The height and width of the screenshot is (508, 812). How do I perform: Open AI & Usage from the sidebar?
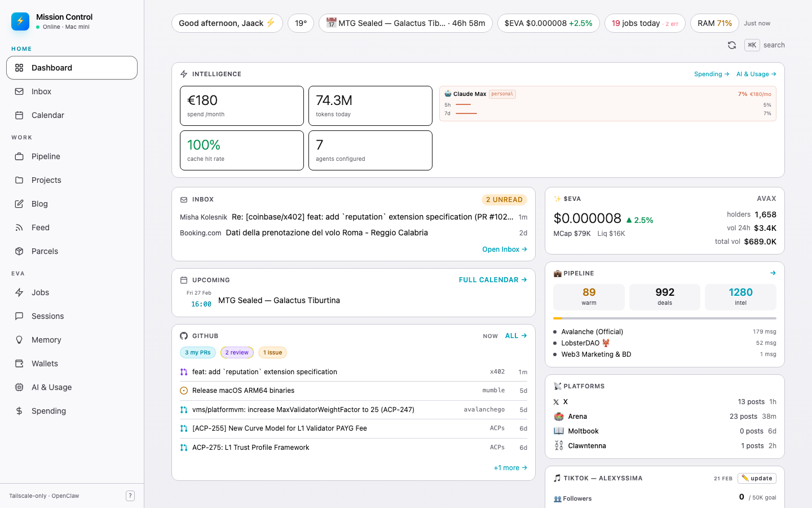pos(72,387)
